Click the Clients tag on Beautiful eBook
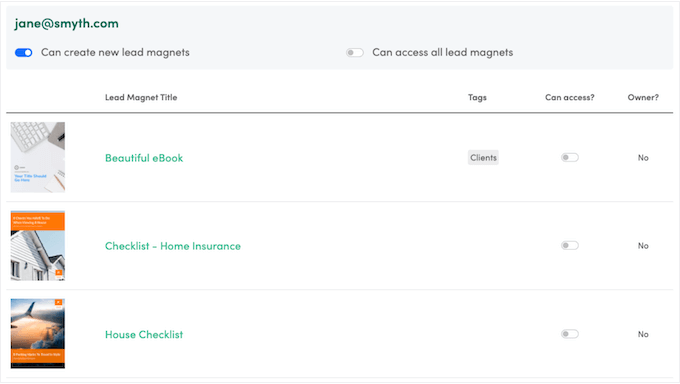 tap(483, 158)
